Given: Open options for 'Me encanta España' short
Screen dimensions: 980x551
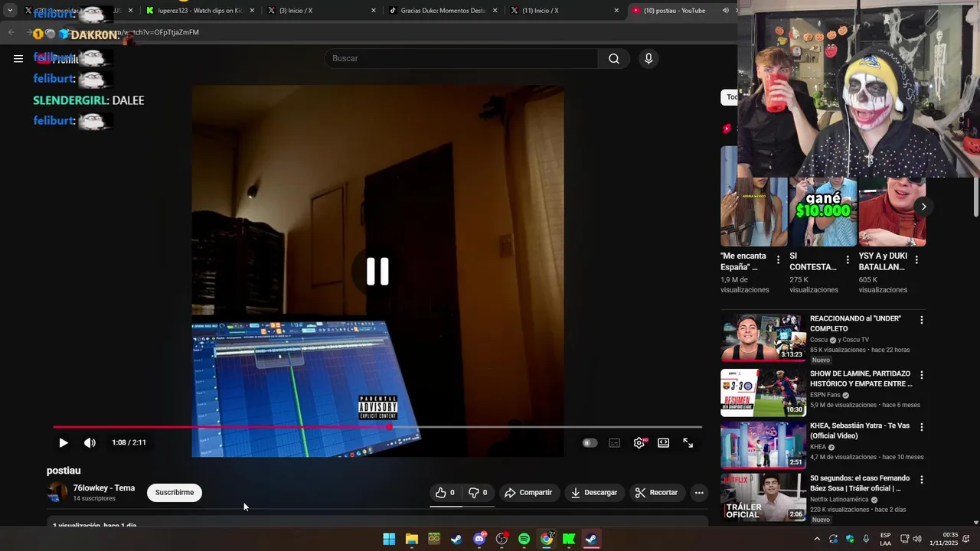Looking at the screenshot, I should click(x=778, y=260).
